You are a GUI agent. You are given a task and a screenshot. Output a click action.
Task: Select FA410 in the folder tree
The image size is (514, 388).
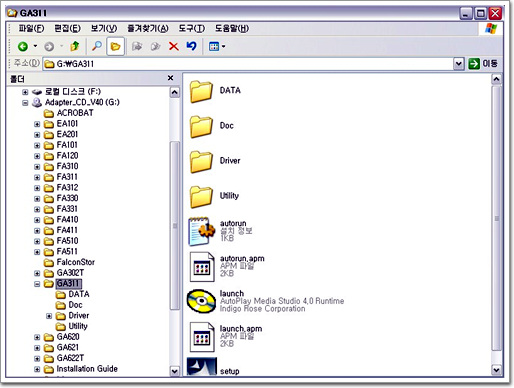(x=61, y=220)
